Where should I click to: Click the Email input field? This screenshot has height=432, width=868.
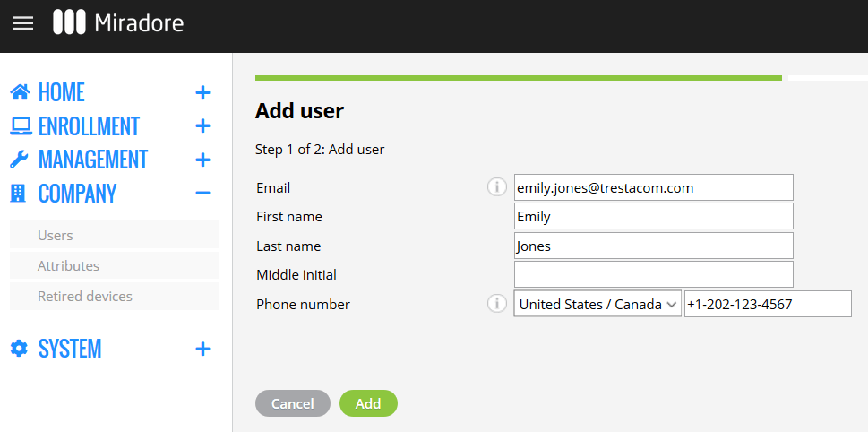(x=654, y=187)
